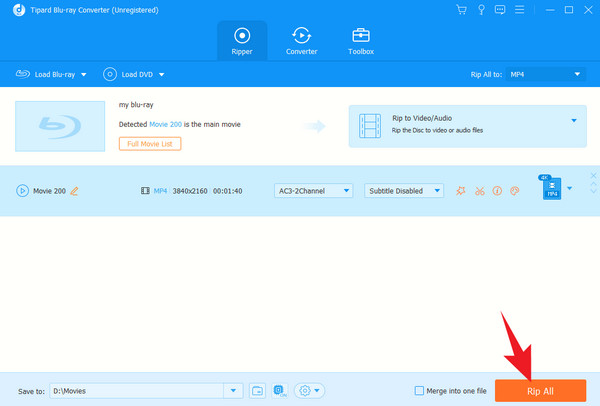
Task: Move Movie 200 down in the list
Action: [593, 191]
